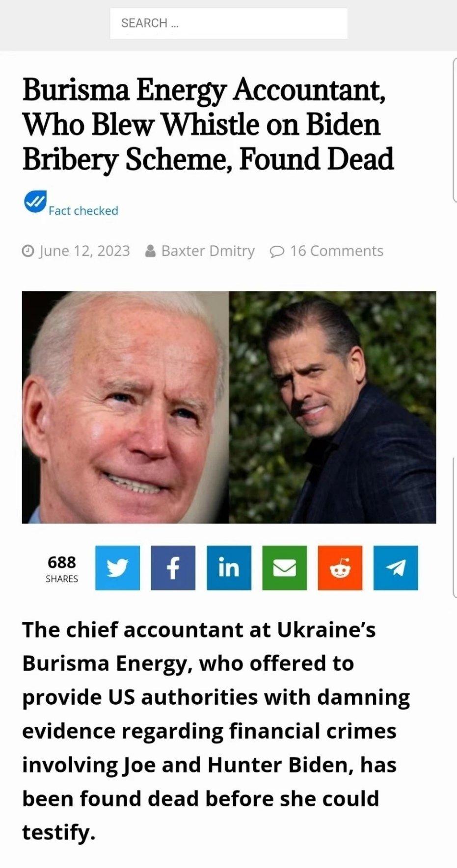Open author Baxter Dmitry's page
Screen dimensions: 457x868
click(208, 251)
